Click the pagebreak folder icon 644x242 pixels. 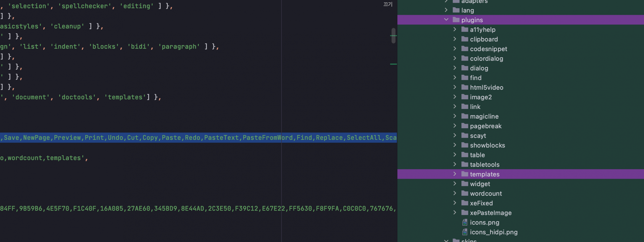465,126
